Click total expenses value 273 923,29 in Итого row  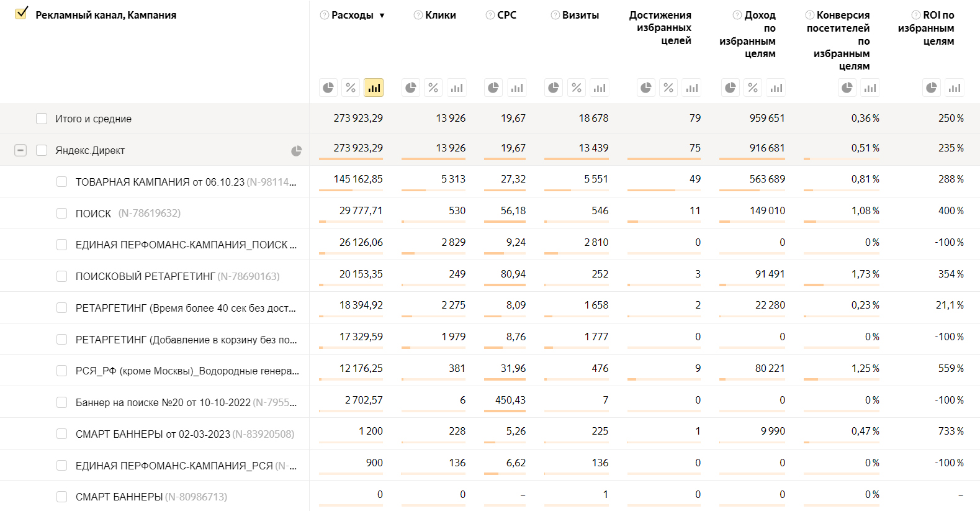click(358, 118)
